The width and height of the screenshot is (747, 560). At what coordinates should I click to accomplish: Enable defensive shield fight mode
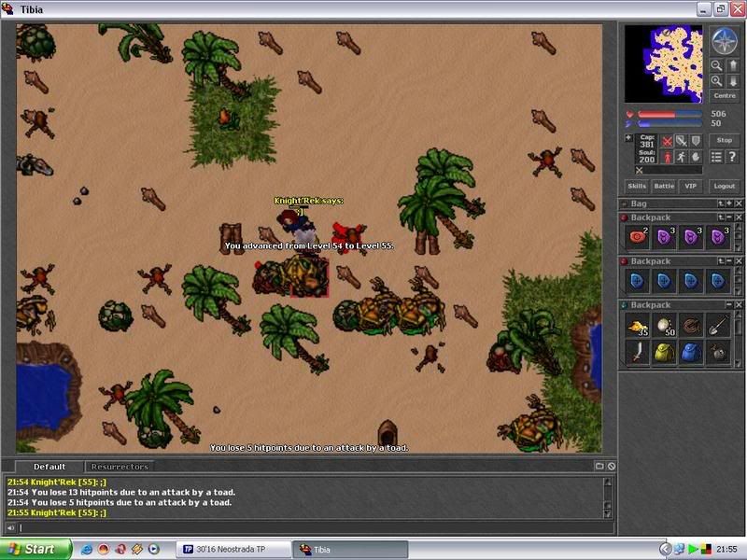(696, 141)
